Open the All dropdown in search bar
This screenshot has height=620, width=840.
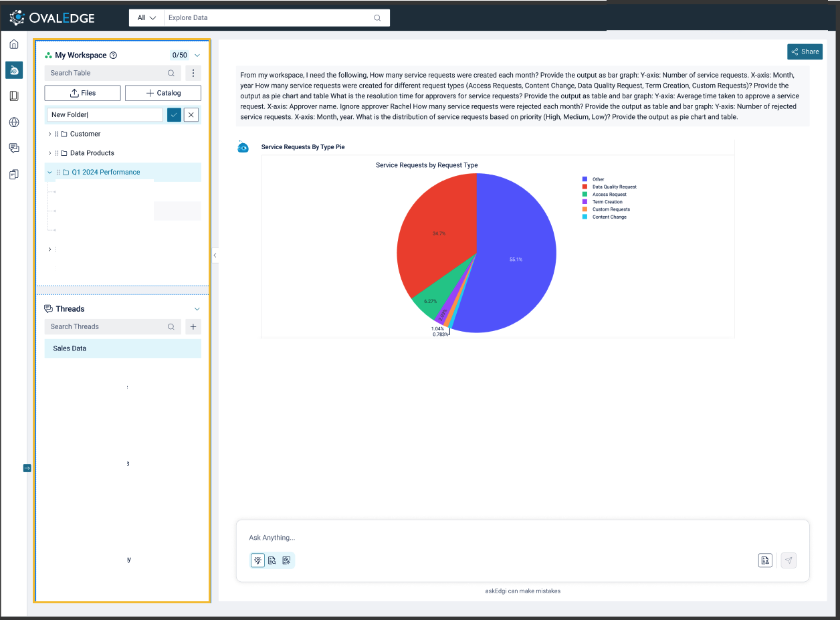pyautogui.click(x=146, y=18)
